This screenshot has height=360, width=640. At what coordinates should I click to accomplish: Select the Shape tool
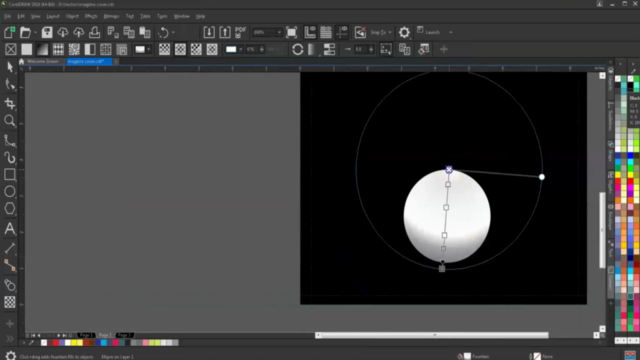pos(10,85)
